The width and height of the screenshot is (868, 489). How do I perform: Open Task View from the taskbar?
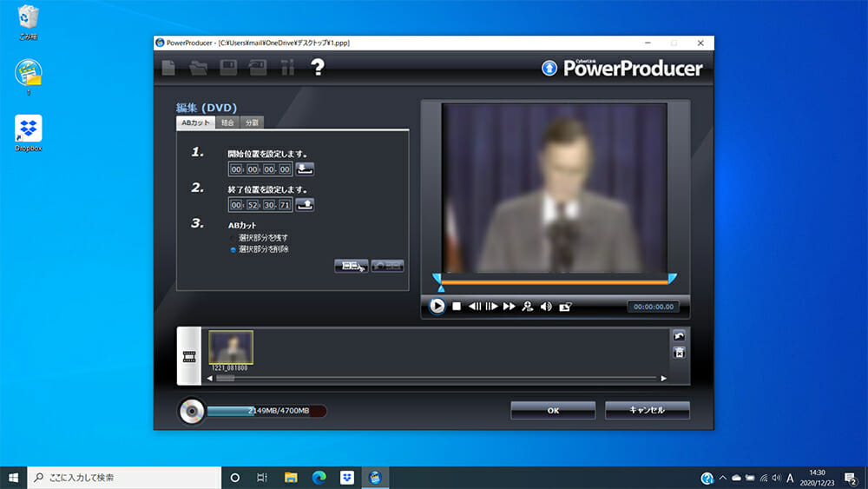[x=262, y=478]
